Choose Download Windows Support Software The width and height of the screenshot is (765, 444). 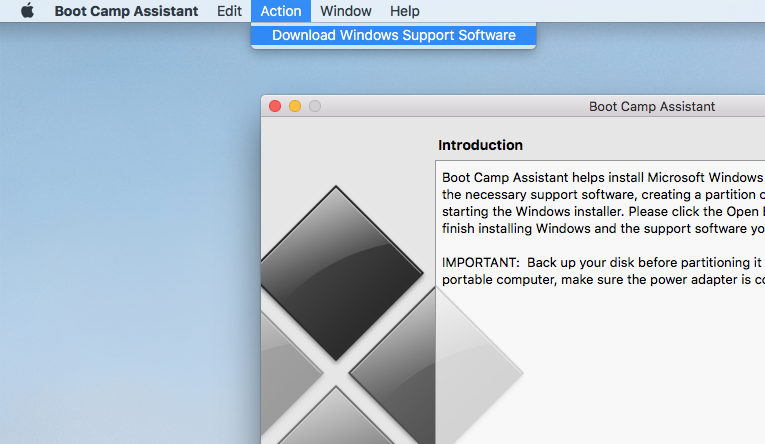(x=393, y=35)
